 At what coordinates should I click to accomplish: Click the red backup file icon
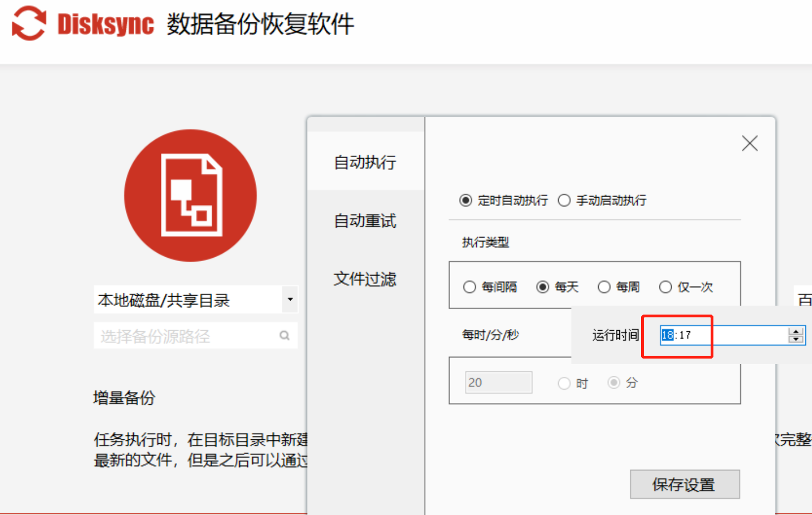pyautogui.click(x=190, y=195)
